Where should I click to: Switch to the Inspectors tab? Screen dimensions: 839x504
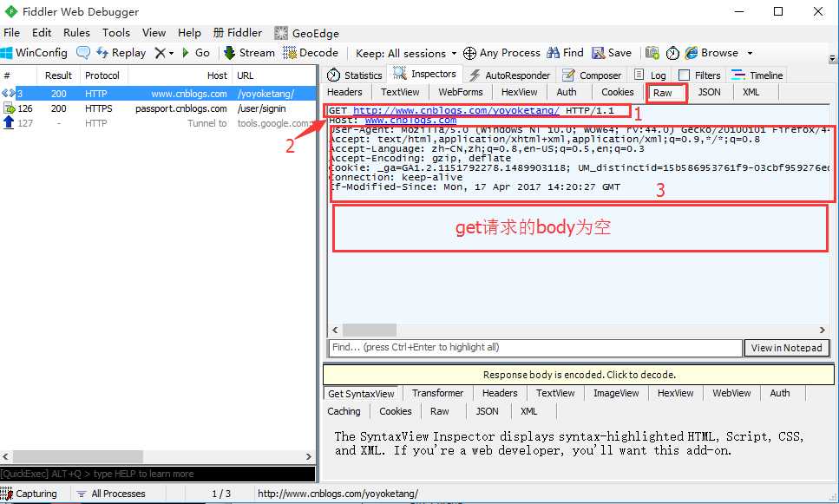[x=425, y=74]
